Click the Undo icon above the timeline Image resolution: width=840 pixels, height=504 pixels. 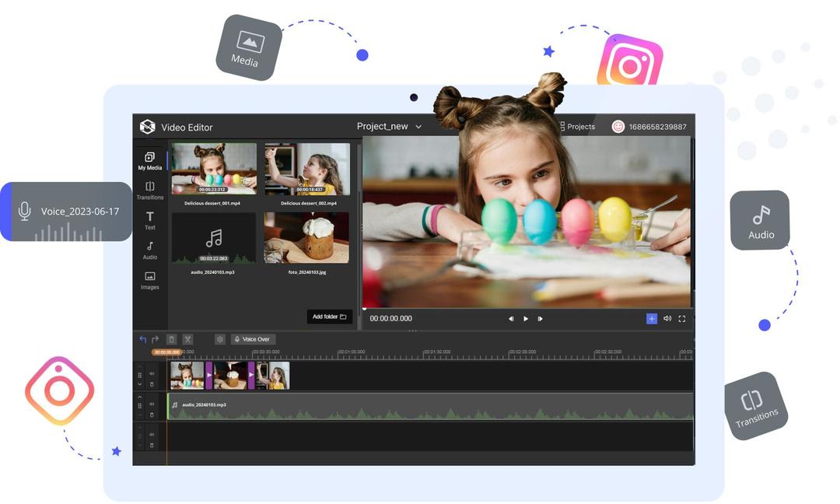[x=143, y=338]
